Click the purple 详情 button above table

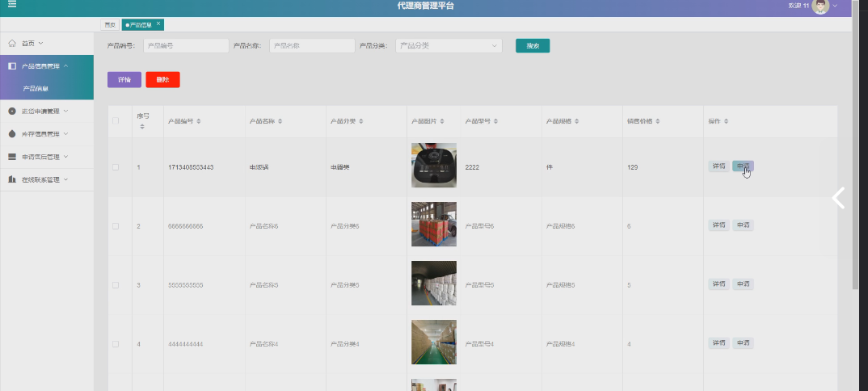tap(124, 80)
